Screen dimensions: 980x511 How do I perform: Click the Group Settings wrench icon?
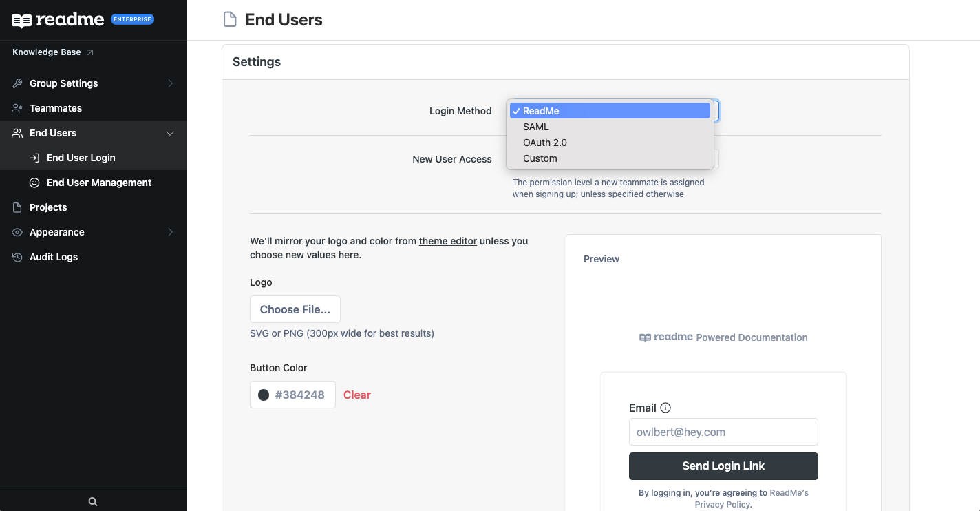coord(18,83)
